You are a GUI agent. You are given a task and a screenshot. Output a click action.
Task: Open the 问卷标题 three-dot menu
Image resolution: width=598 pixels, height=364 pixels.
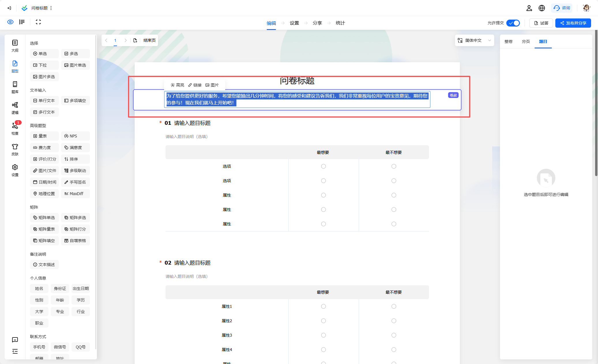click(51, 8)
